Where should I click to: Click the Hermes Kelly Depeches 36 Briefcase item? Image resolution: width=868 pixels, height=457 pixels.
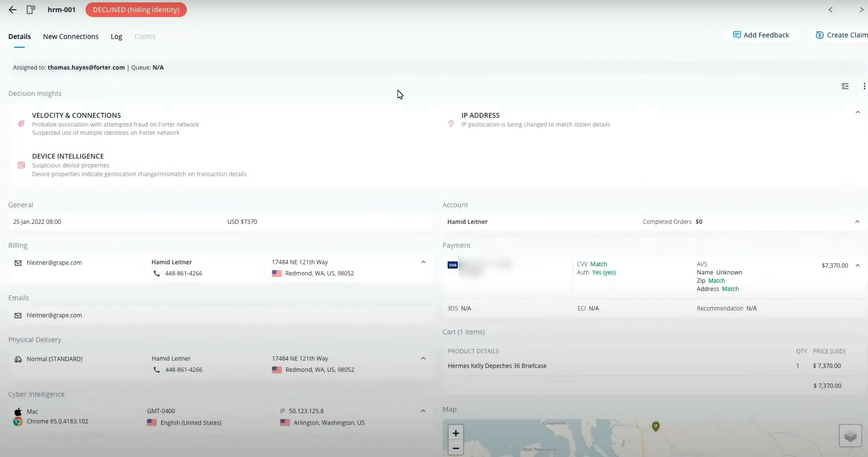(x=497, y=366)
